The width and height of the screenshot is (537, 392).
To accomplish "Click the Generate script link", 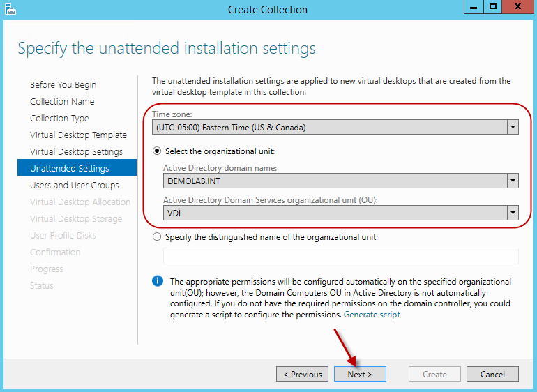I will click(372, 315).
